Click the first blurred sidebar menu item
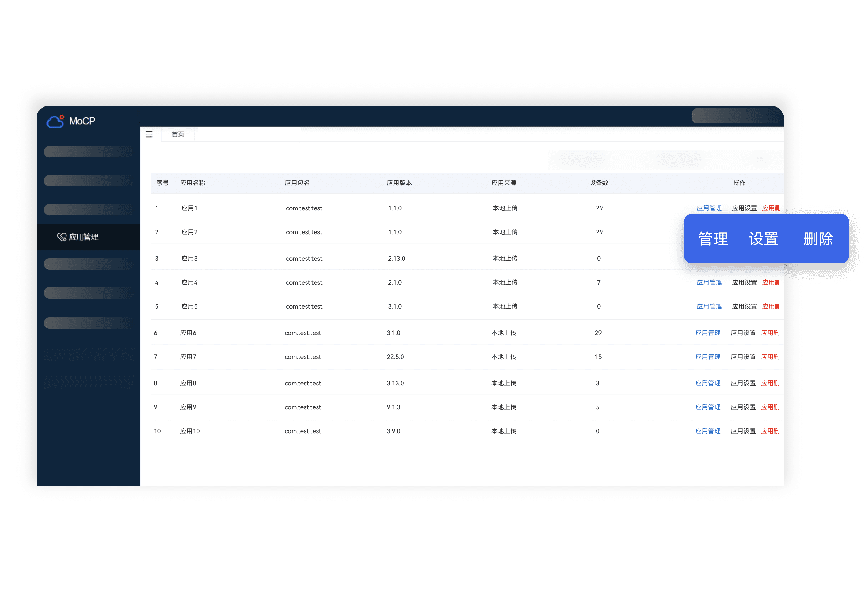The width and height of the screenshot is (868, 592). coord(89,152)
